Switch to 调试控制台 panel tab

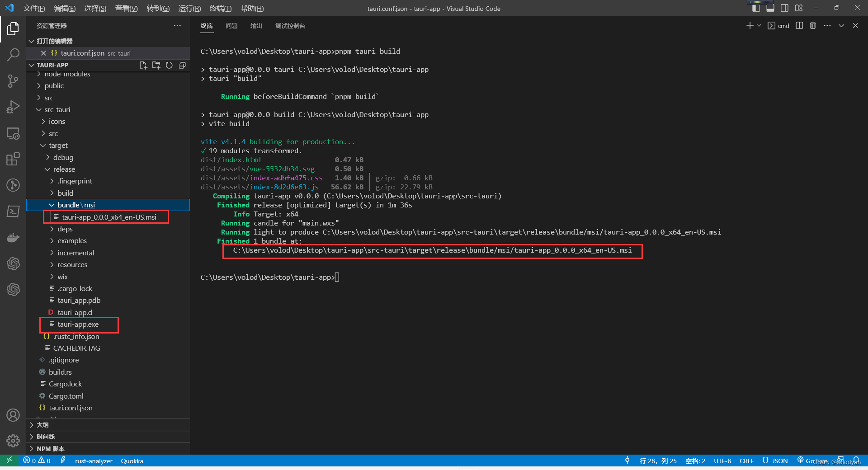click(290, 26)
